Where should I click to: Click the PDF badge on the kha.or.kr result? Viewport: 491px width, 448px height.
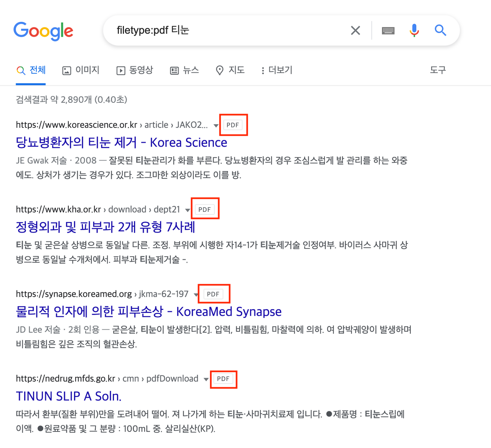coord(204,210)
